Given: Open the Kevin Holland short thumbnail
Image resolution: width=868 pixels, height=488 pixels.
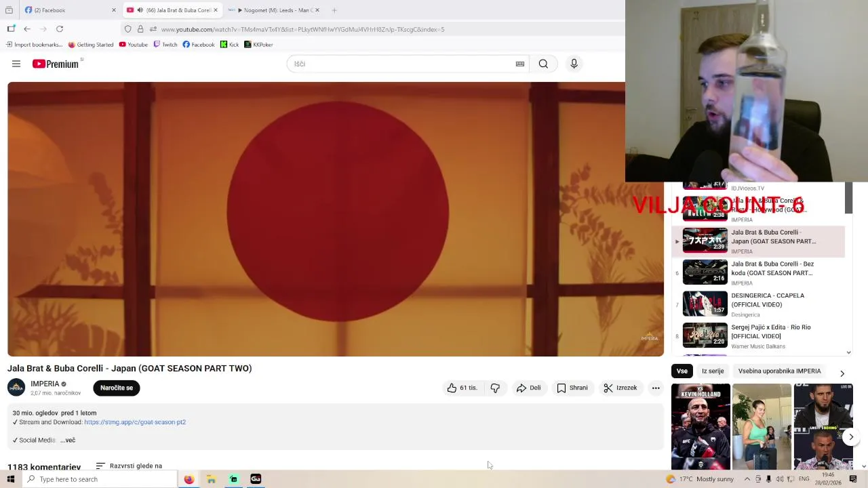Looking at the screenshot, I should [x=701, y=426].
